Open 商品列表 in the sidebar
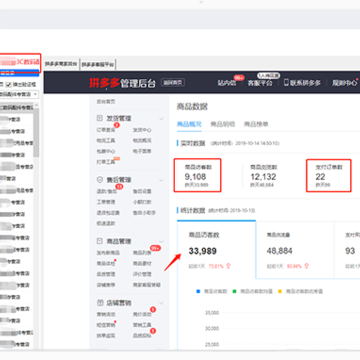 click(142, 253)
